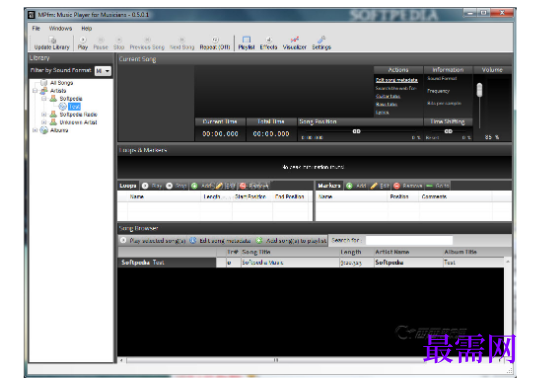Click the Remove loop button
535x380 pixels.
pos(254,186)
